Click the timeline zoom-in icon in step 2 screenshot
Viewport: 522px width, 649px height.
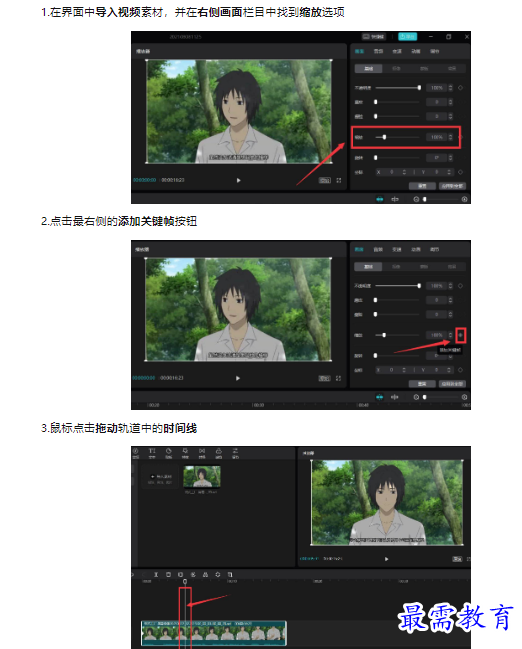click(464, 397)
